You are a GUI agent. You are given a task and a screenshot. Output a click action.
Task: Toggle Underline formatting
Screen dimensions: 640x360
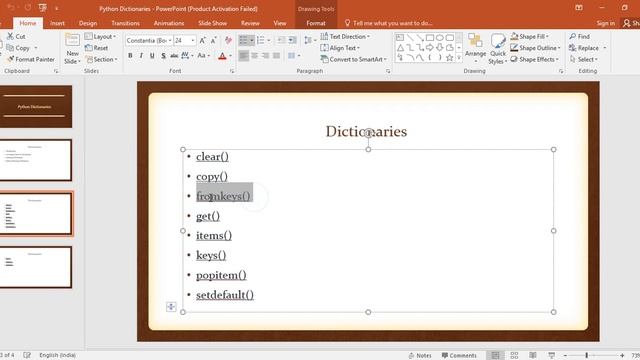(x=152, y=56)
